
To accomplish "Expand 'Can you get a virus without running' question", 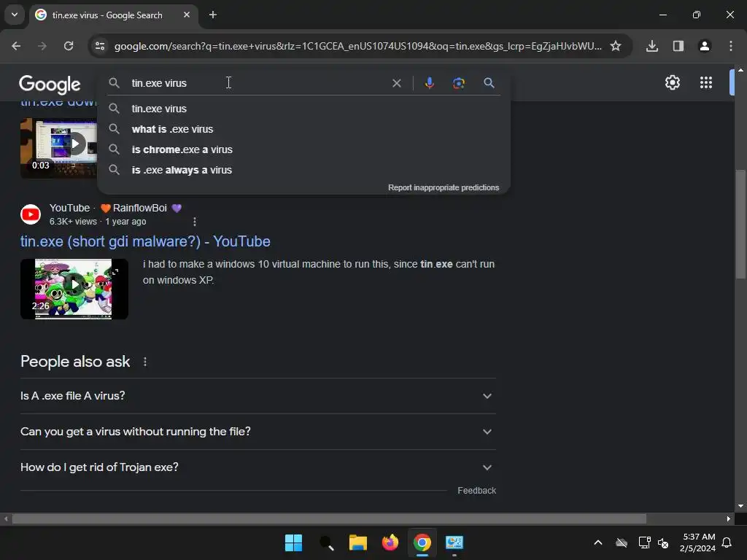I will point(258,432).
